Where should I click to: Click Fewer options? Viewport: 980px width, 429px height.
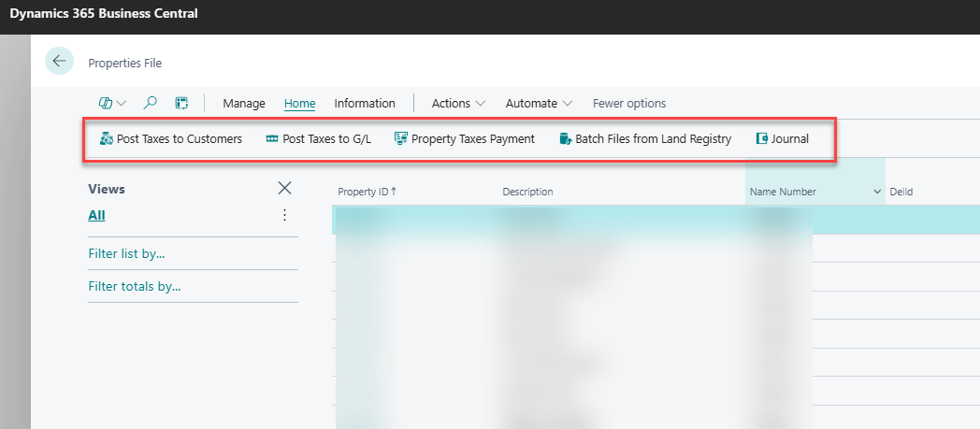pos(629,103)
